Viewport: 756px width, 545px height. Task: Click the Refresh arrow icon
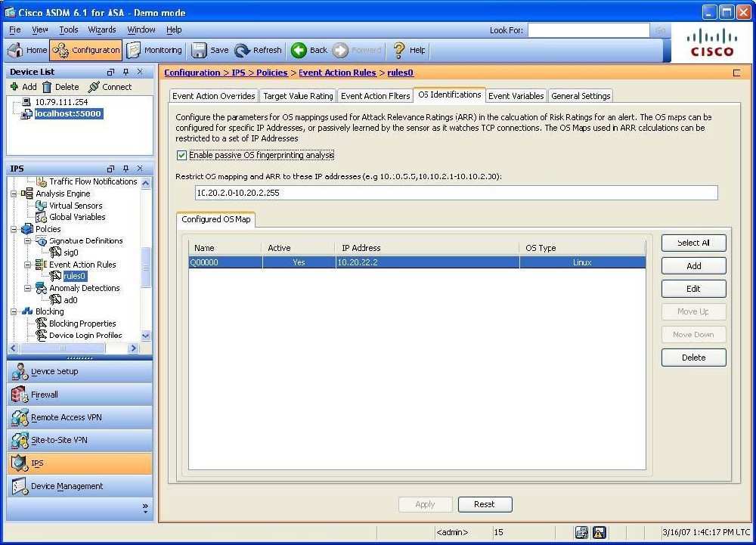(242, 50)
